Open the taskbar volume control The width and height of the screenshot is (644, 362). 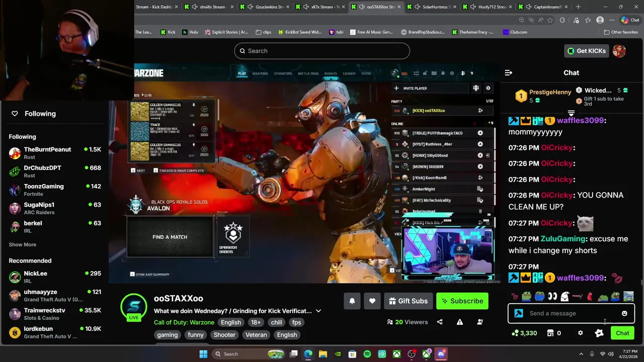pos(610,354)
